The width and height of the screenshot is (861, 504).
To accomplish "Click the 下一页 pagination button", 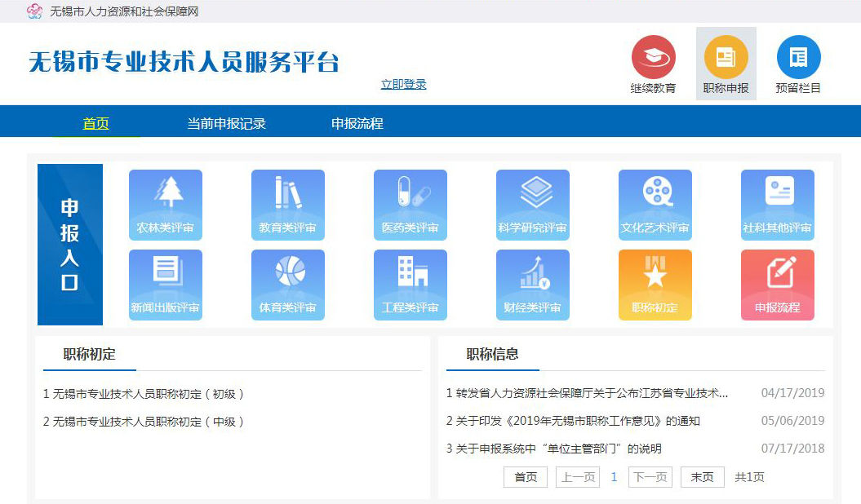I will pyautogui.click(x=650, y=477).
